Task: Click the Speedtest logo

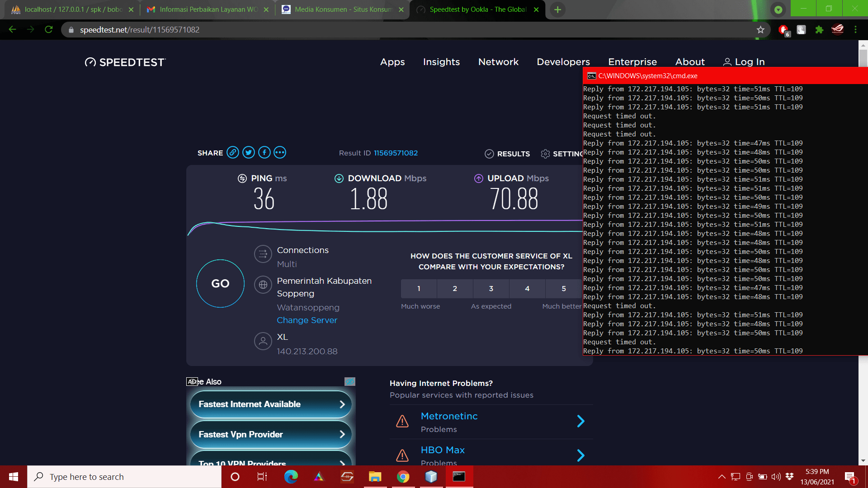Action: [x=125, y=62]
